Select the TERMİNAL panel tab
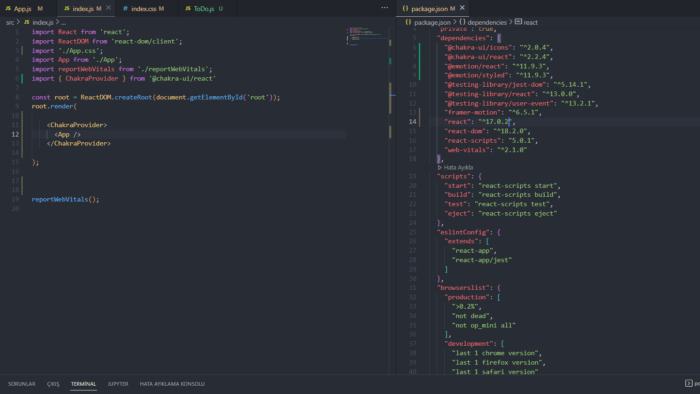 click(83, 384)
